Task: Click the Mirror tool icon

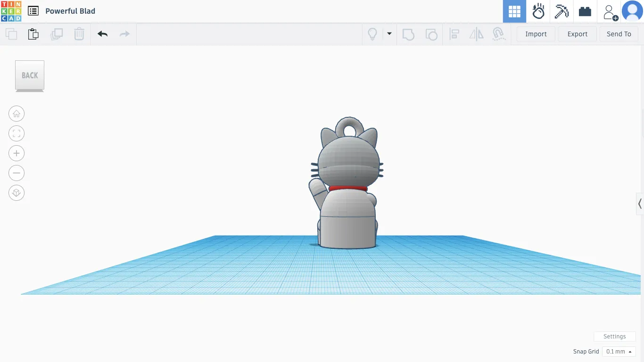Action: tap(476, 34)
